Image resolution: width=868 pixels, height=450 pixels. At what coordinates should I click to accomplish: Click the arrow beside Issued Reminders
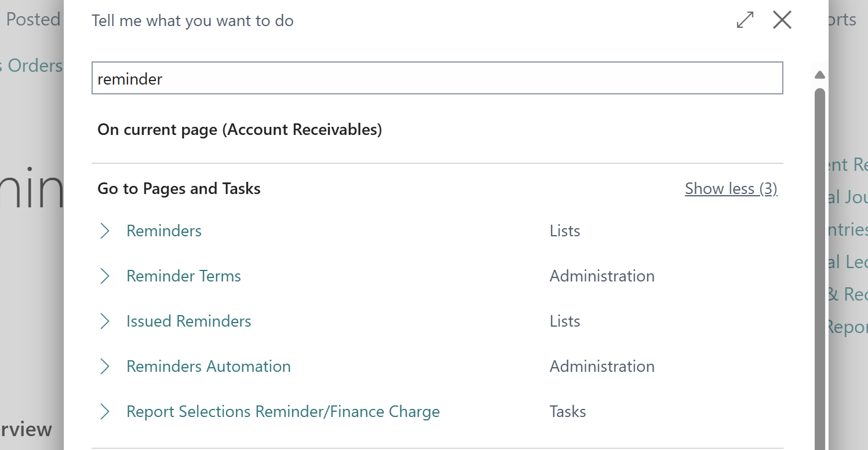click(x=105, y=321)
